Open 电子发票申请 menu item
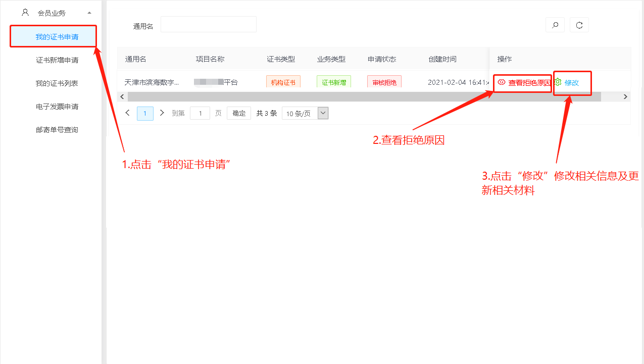Viewport: 644px width, 364px height. 57,107
